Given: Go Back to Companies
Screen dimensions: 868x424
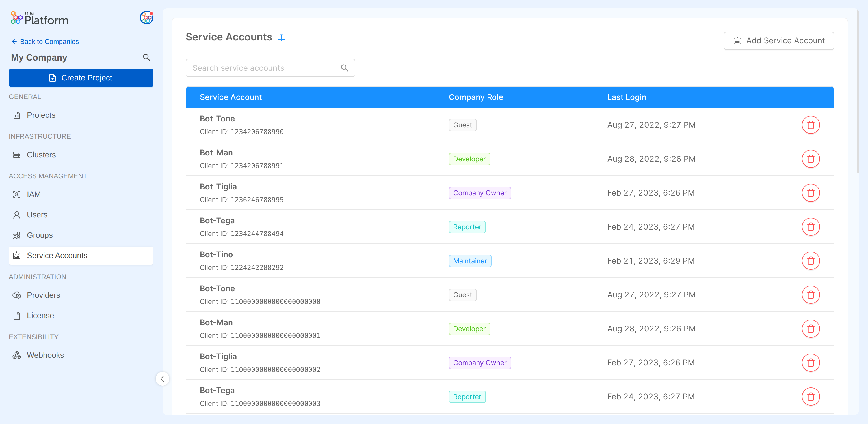Looking at the screenshot, I should [45, 42].
